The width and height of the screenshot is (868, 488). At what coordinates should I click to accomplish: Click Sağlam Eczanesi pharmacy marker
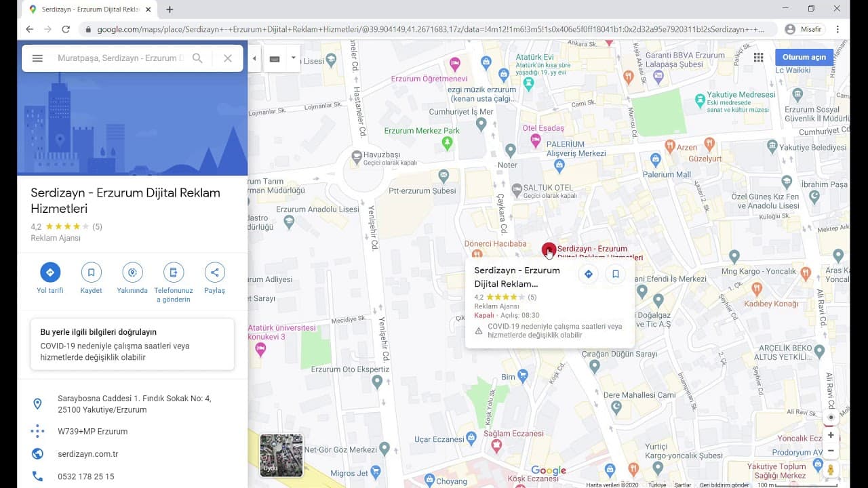[496, 445]
